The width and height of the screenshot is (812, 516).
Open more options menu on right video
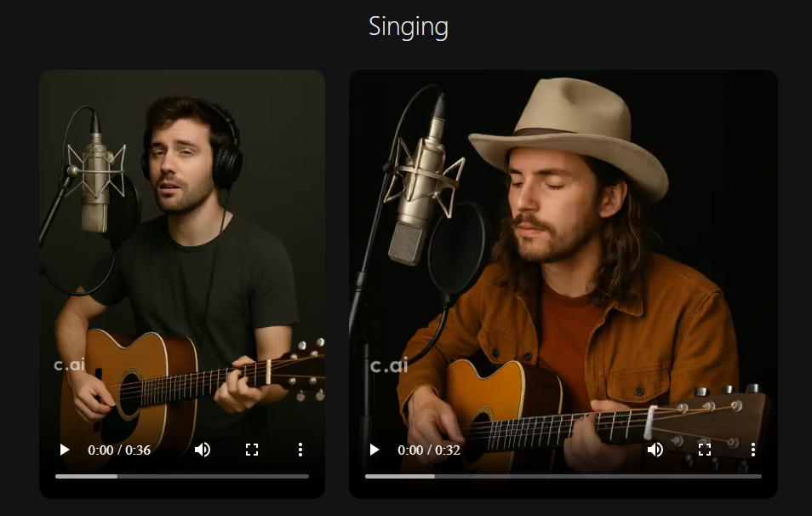753,450
